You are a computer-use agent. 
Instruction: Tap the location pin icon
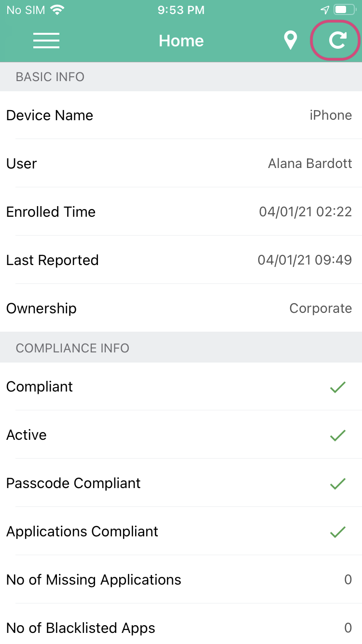290,41
